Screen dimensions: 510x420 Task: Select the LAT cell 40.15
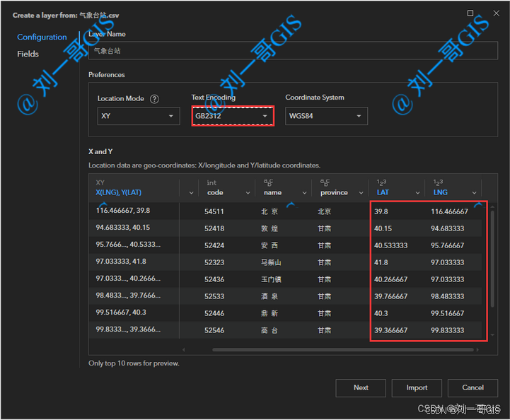[383, 228]
